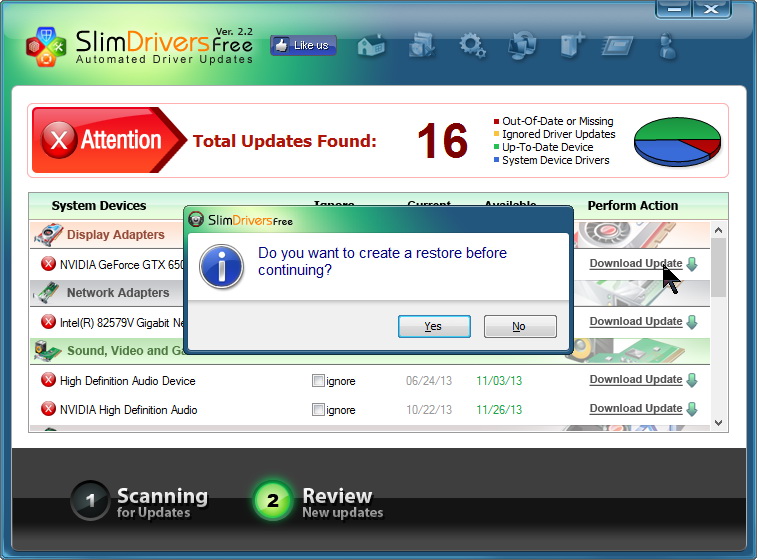The width and height of the screenshot is (757, 560).
Task: Download Update for NVIDIA High Definition Audio
Action: pos(636,408)
